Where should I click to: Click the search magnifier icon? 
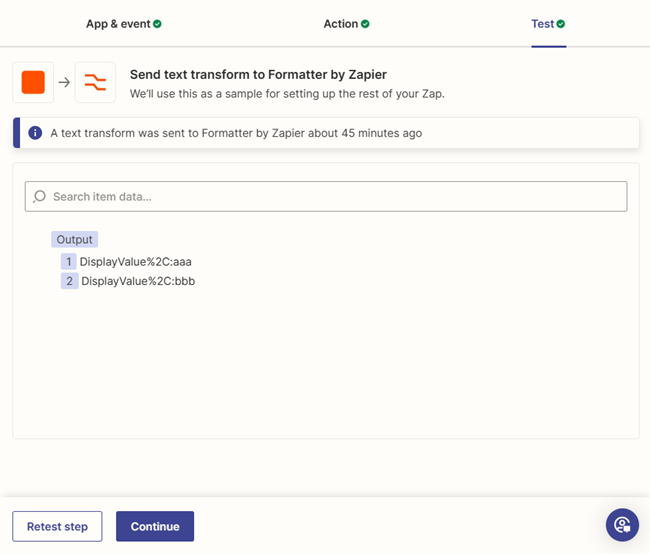coord(39,196)
